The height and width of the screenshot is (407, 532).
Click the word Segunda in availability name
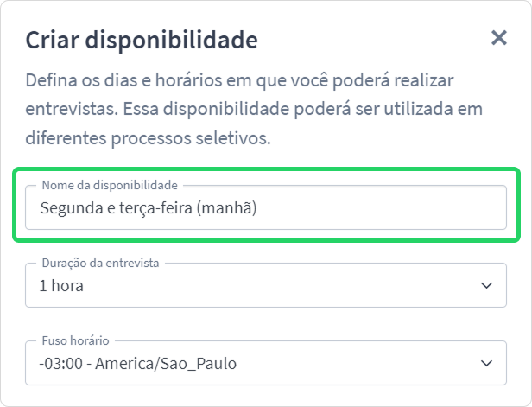(x=72, y=208)
